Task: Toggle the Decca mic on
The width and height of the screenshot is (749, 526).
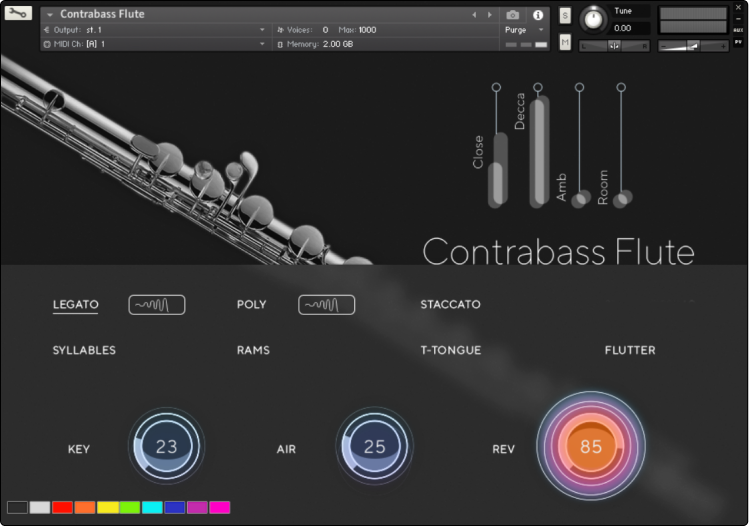Action: pos(538,88)
